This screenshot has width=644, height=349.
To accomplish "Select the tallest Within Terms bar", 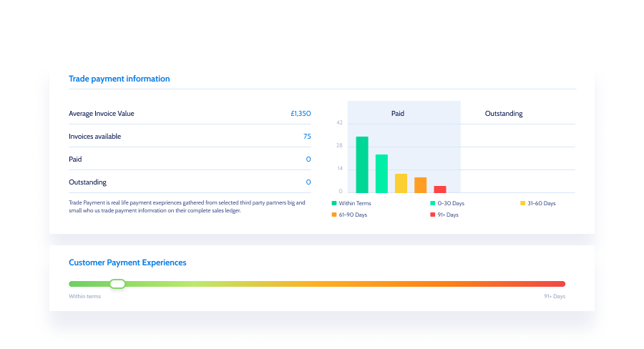I will [x=362, y=165].
